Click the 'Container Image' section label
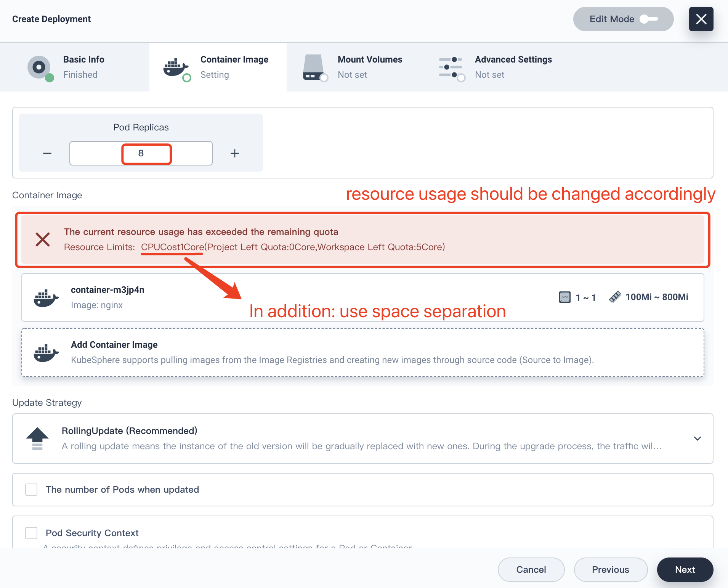This screenshot has height=588, width=728. [47, 195]
